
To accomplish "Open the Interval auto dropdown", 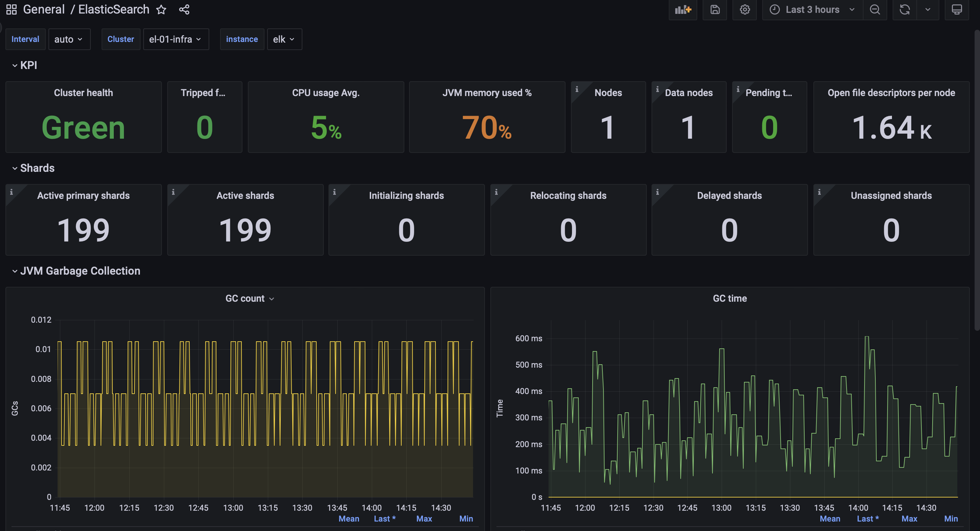I will click(69, 39).
